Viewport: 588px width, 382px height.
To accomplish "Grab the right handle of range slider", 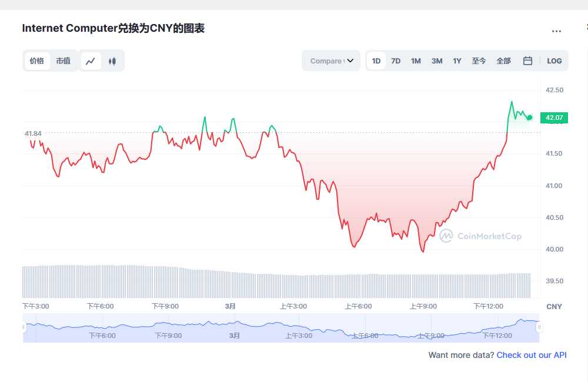I will coord(539,327).
